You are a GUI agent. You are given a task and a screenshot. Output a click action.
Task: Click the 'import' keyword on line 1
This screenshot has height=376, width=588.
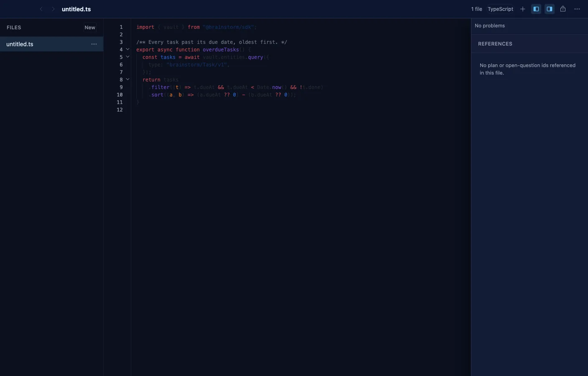[145, 27]
